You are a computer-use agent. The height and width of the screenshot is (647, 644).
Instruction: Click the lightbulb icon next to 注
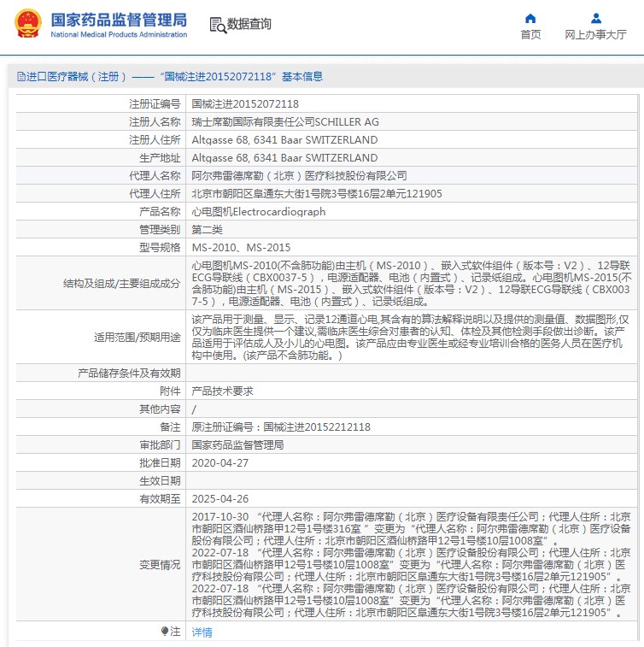coord(165,631)
